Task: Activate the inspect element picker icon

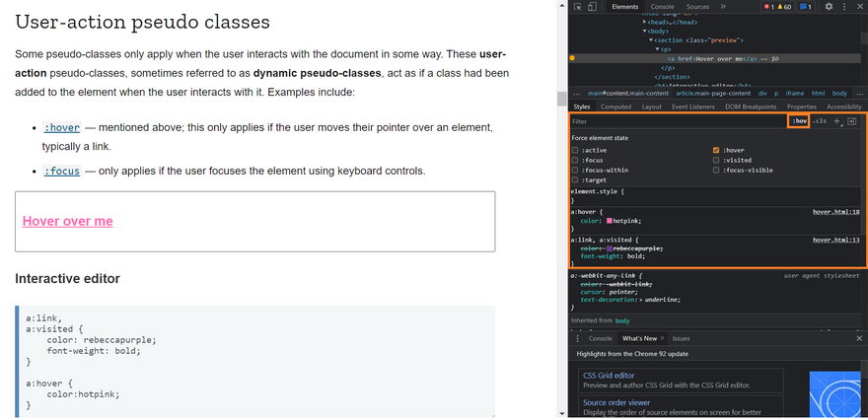Action: point(577,7)
